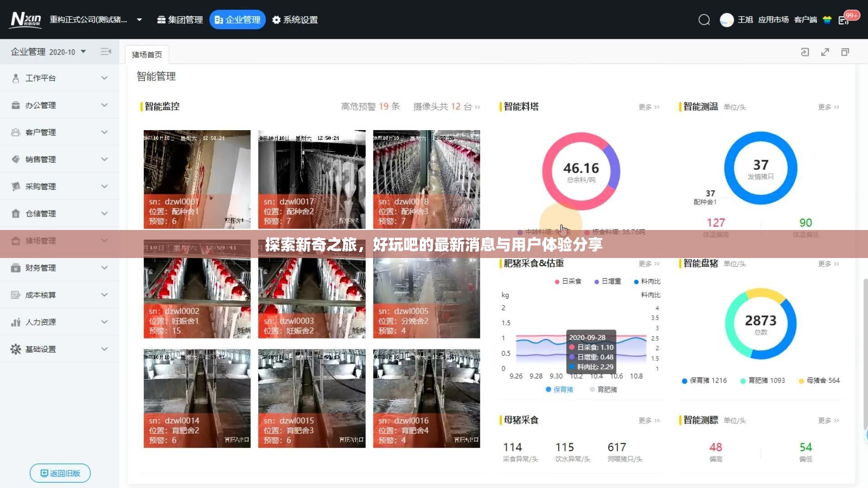The image size is (868, 488).
Task: Click the 人力资源 chart icon
Action: [x=15, y=322]
